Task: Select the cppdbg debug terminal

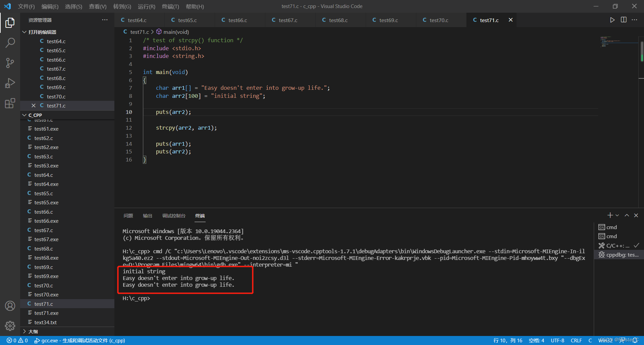Action: coord(619,255)
